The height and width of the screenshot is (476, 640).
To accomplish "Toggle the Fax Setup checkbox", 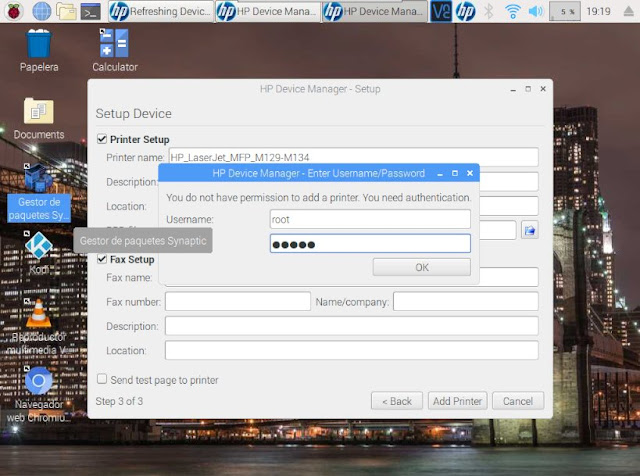I will click(x=102, y=259).
